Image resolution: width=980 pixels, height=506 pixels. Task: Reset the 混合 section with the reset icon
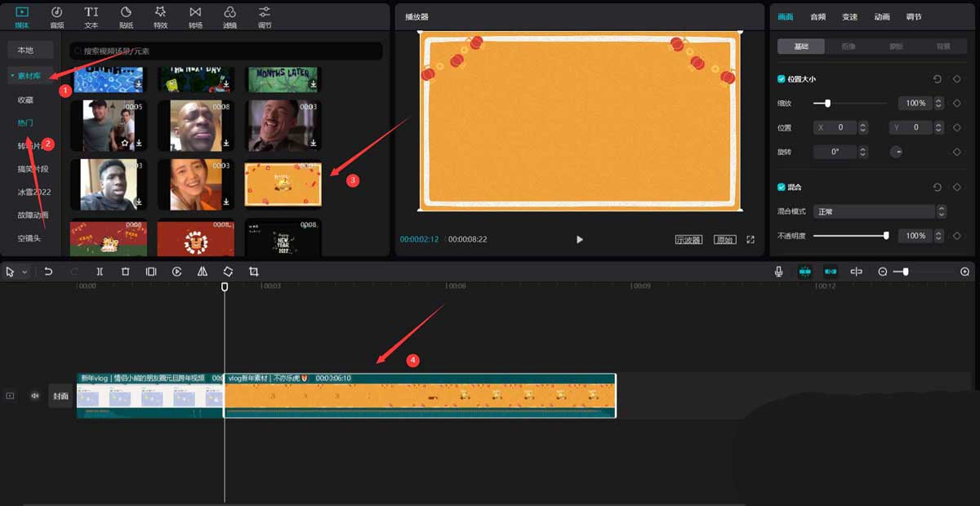[x=937, y=187]
